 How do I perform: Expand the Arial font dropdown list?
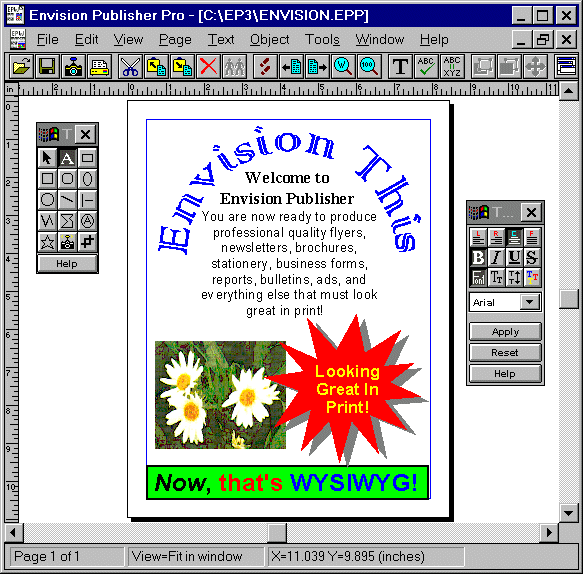coord(530,302)
